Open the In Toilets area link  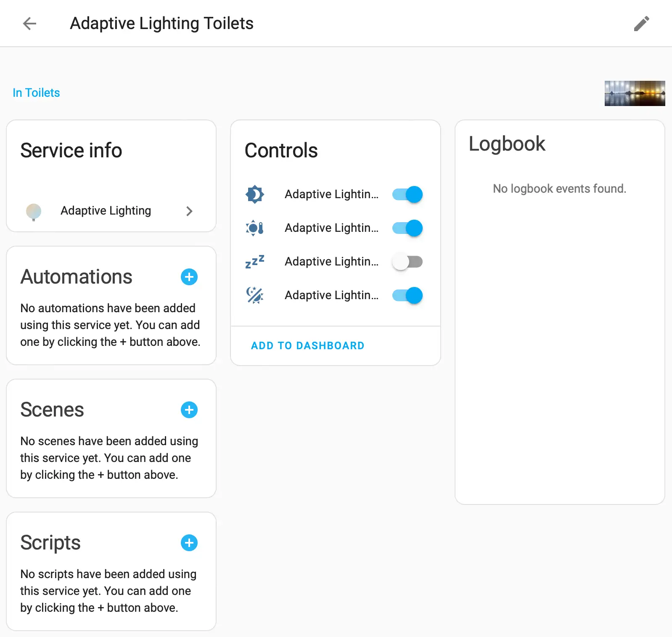(36, 93)
